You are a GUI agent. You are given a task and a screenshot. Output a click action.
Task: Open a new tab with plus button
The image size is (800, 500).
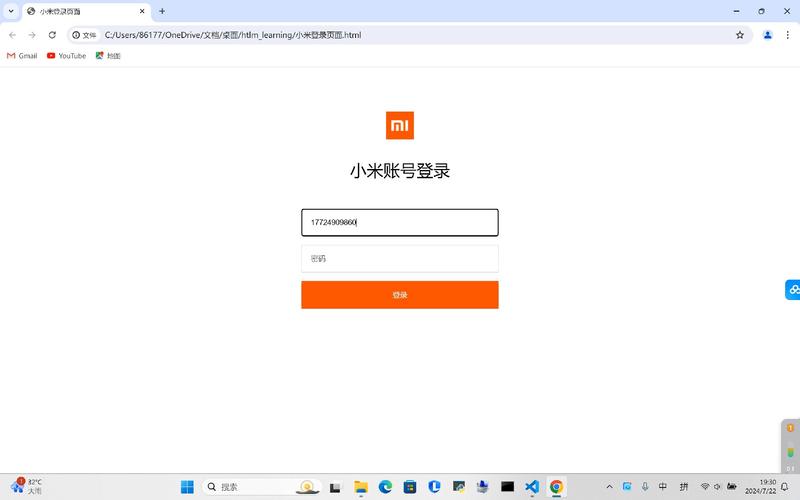tap(162, 11)
